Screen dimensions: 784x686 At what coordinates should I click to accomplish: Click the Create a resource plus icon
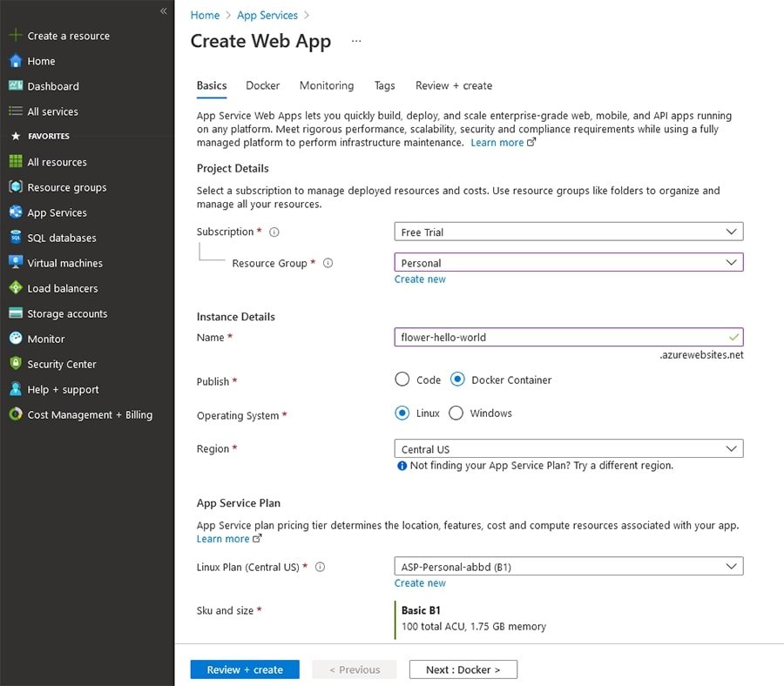coord(15,36)
